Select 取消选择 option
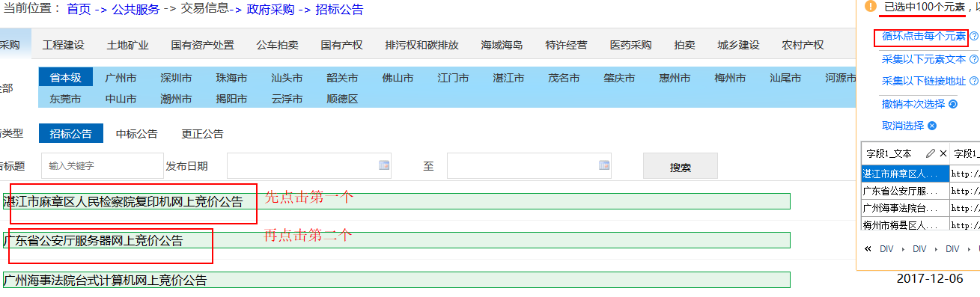Screen dimensions: 980x297 point(903,126)
